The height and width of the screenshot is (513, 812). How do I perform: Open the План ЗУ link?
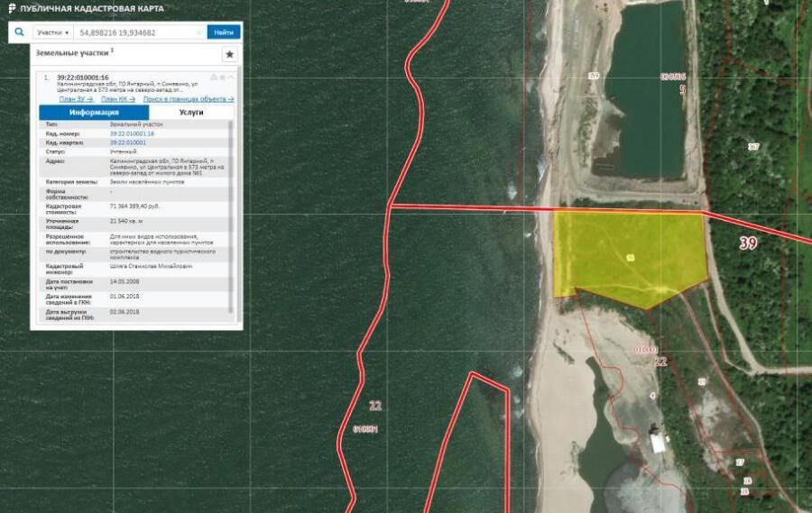click(x=76, y=99)
